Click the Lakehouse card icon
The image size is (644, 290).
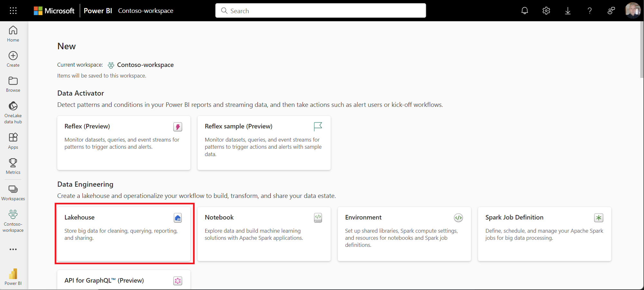pyautogui.click(x=178, y=218)
